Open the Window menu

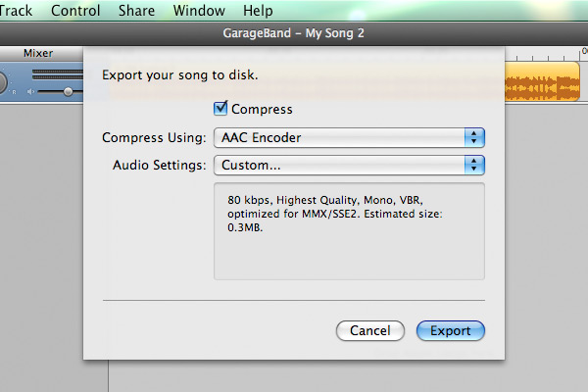(199, 11)
